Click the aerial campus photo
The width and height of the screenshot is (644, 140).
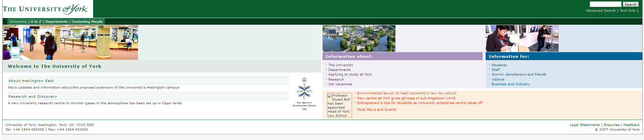click(359, 38)
